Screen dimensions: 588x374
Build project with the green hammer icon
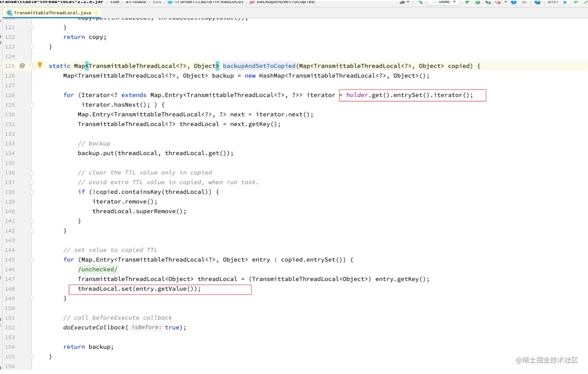pos(420,2)
